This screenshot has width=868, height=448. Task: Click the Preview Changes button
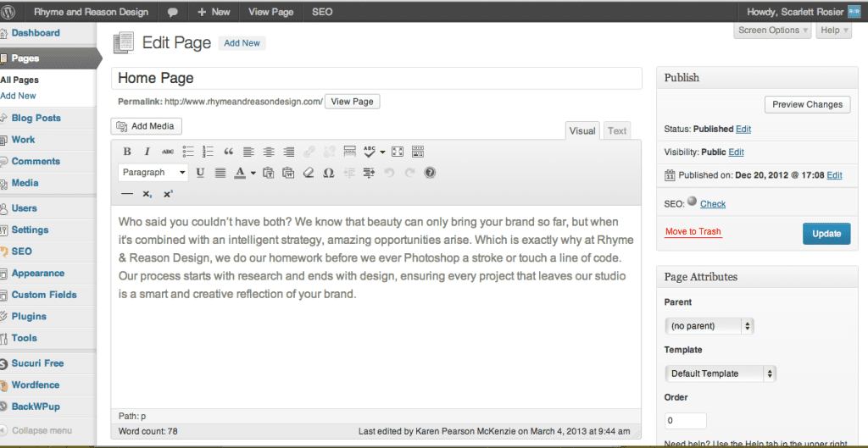click(807, 104)
